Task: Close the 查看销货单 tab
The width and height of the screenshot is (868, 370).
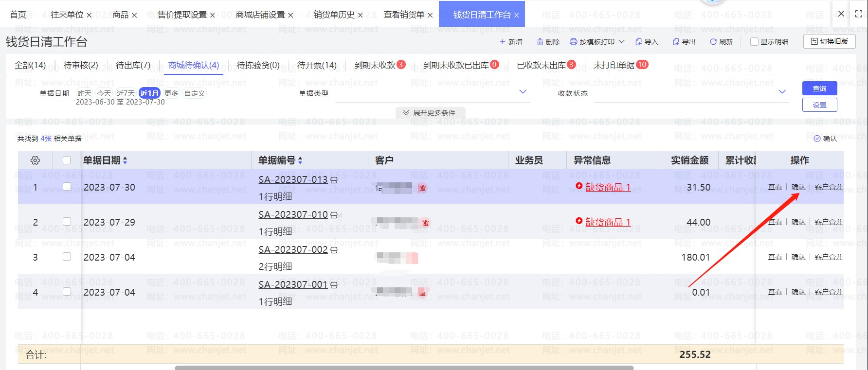Action: point(430,16)
